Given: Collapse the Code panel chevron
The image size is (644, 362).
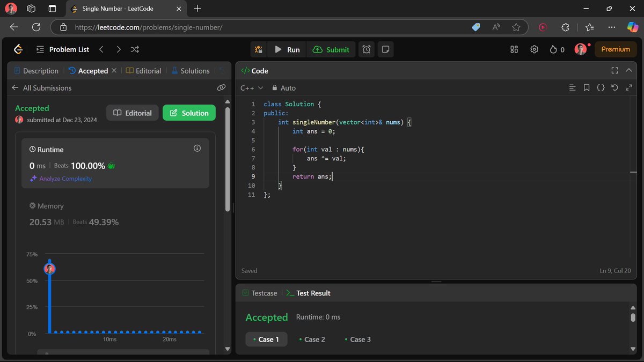Looking at the screenshot, I should pyautogui.click(x=629, y=70).
